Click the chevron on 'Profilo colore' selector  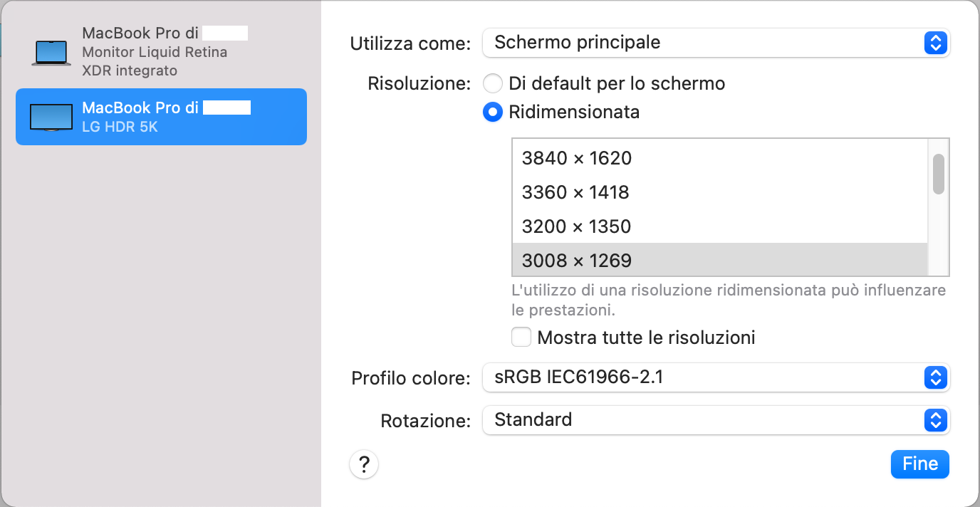935,377
